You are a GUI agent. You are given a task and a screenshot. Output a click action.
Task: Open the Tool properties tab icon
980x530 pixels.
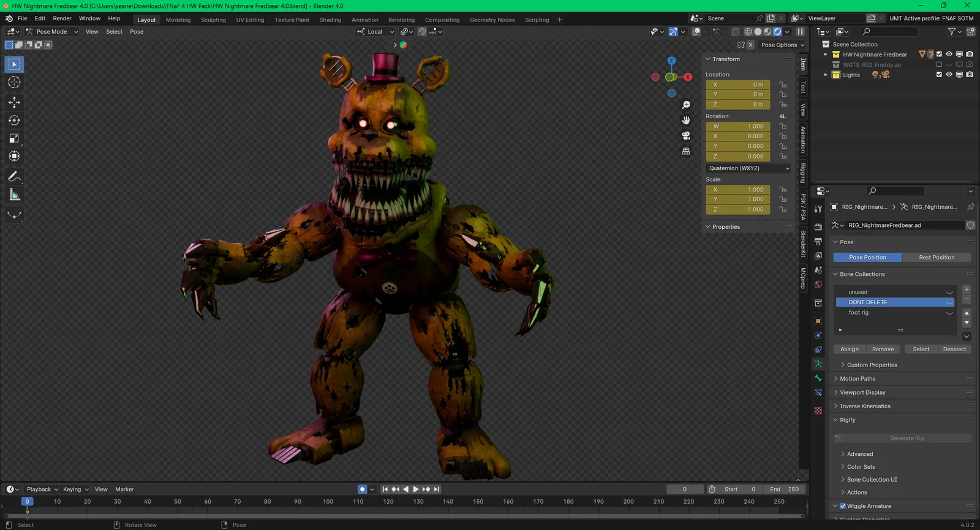click(x=818, y=208)
